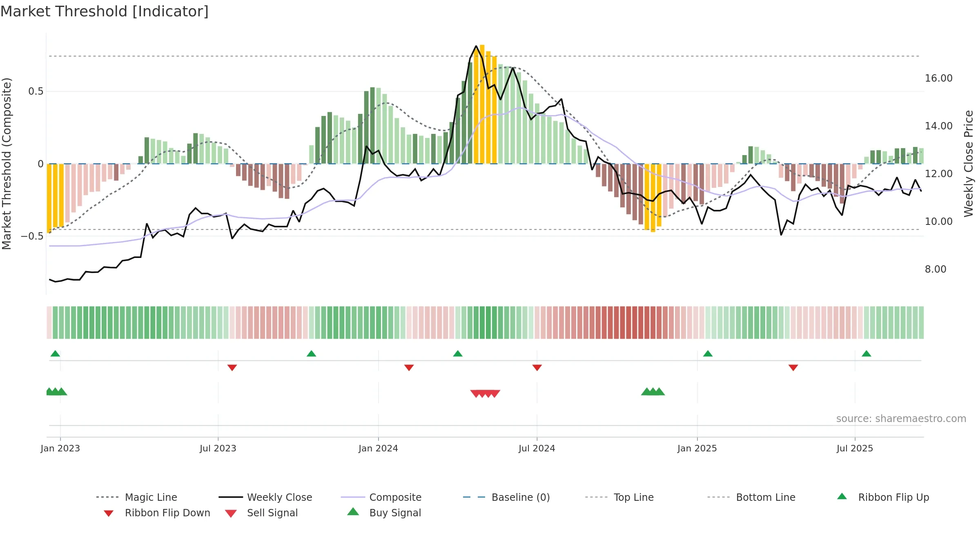Viewport: 980px width, 551px height.
Task: Click the Jul 2025 x-axis label
Action: coord(855,448)
